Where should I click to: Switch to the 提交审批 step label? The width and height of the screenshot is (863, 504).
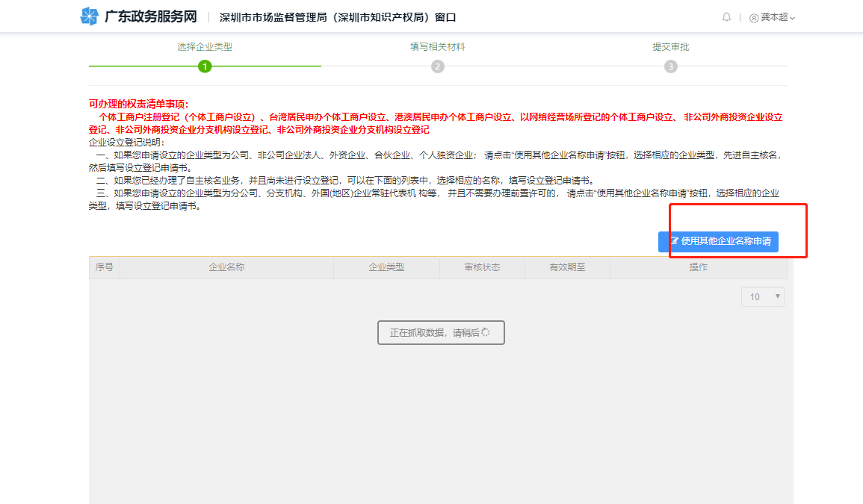pyautogui.click(x=671, y=46)
